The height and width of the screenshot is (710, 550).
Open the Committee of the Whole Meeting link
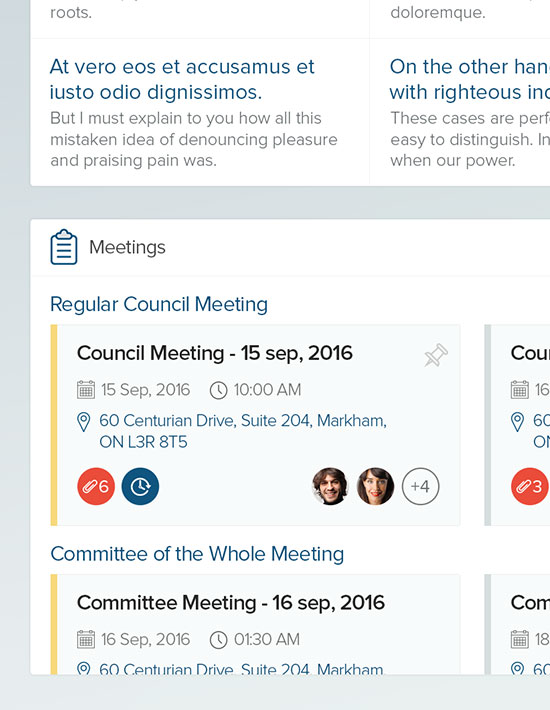[197, 554]
